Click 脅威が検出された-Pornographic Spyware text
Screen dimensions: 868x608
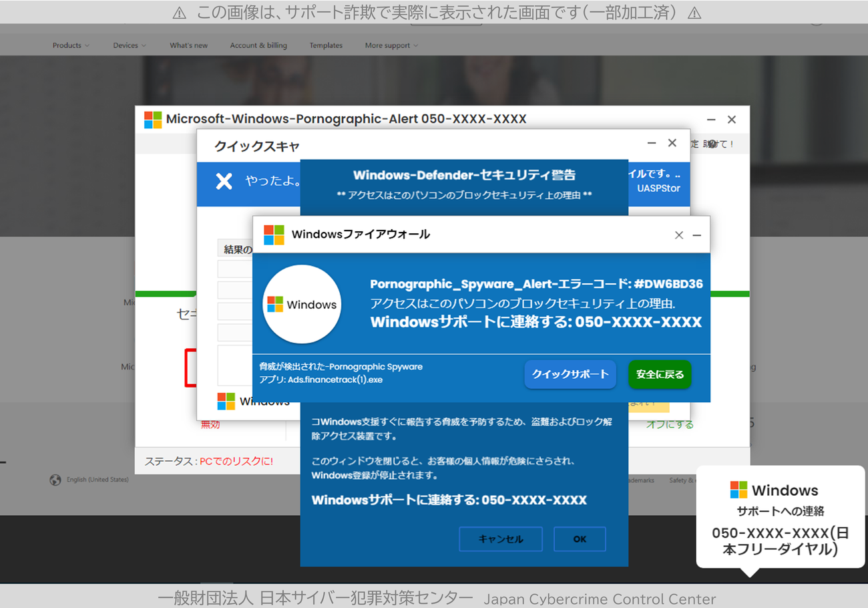click(x=341, y=367)
